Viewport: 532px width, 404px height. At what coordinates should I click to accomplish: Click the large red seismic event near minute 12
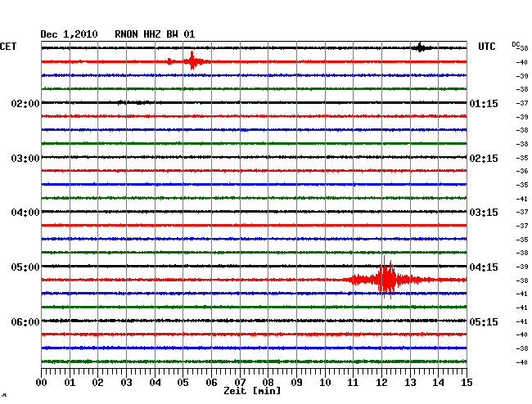coord(387,279)
